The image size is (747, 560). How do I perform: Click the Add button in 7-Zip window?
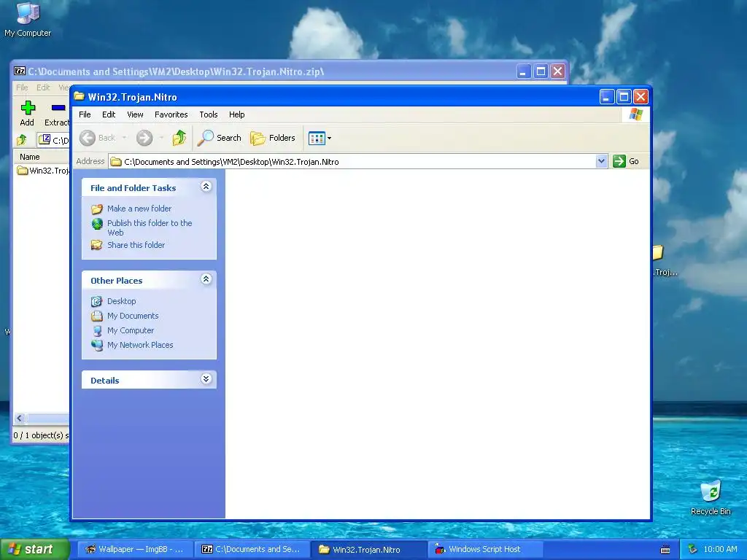(27, 113)
